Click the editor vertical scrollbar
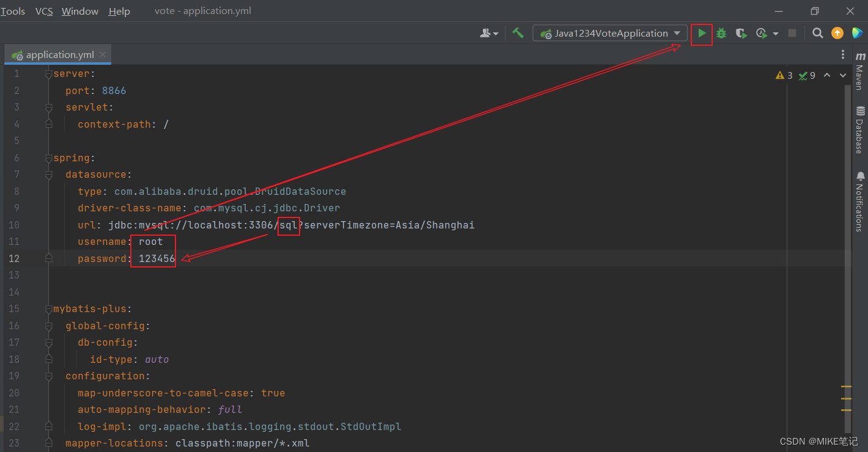This screenshot has height=452, width=868. 848,258
